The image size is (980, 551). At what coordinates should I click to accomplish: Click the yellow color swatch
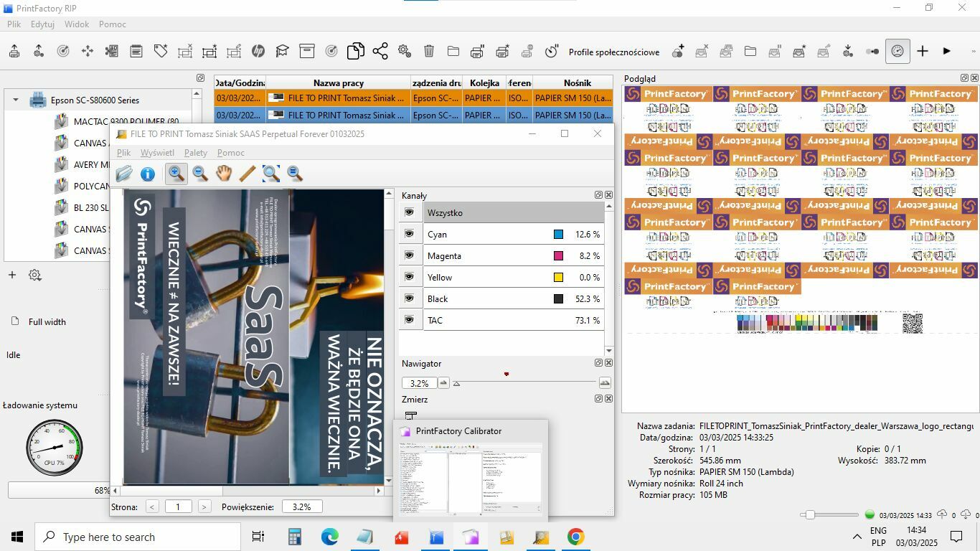(x=558, y=278)
